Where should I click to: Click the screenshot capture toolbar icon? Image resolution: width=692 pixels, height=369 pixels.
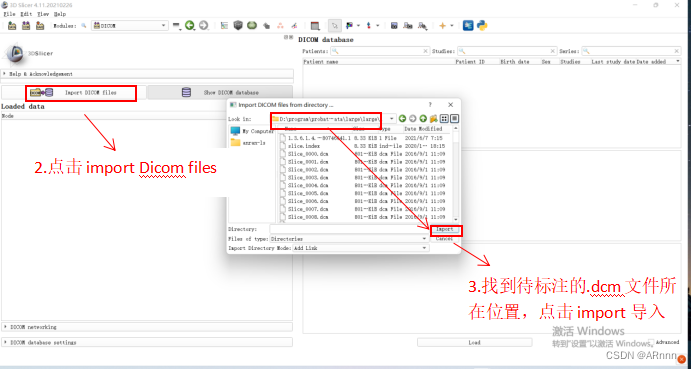point(394,26)
